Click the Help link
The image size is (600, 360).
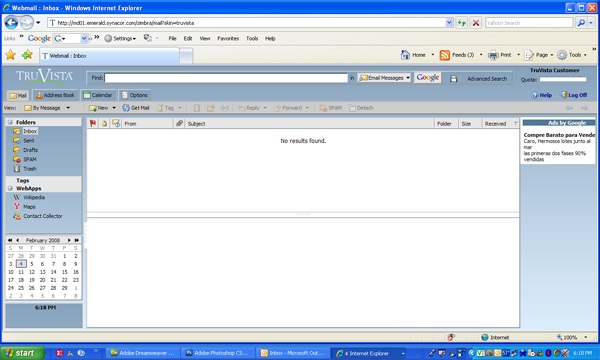pos(541,95)
